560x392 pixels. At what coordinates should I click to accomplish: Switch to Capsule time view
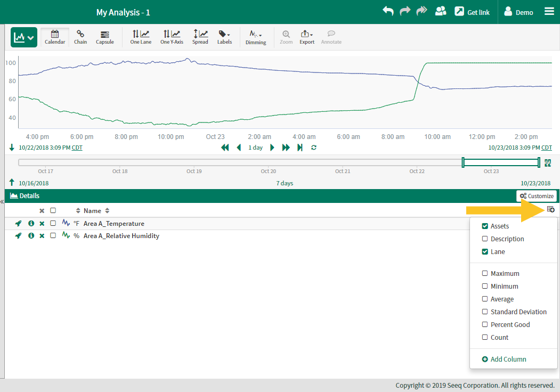coord(104,37)
